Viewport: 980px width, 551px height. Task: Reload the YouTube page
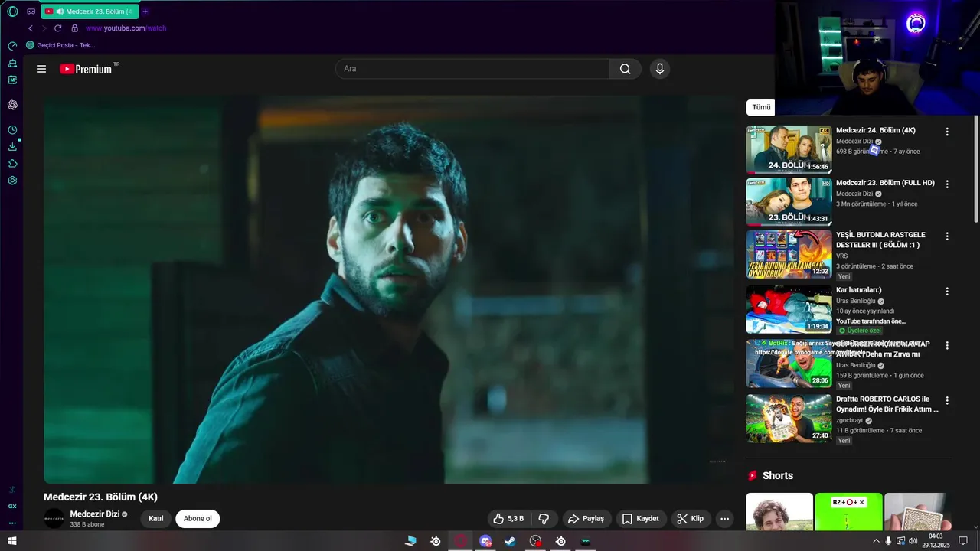57,28
